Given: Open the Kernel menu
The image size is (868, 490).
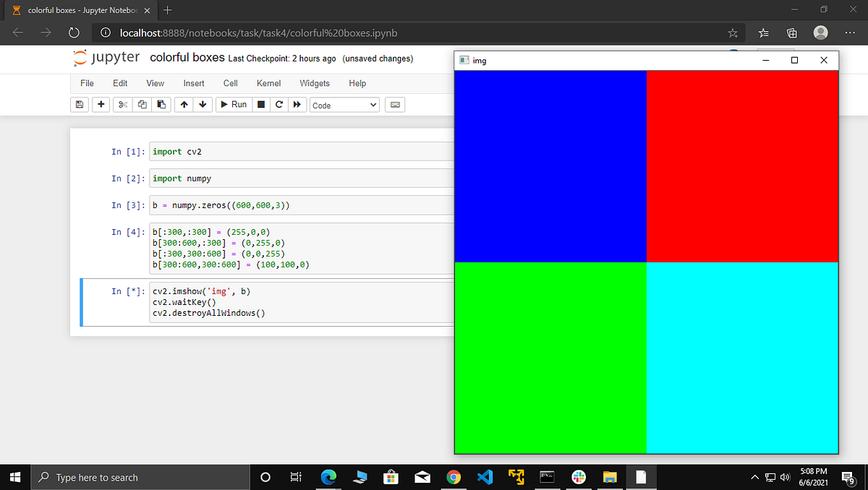Looking at the screenshot, I should [x=268, y=83].
